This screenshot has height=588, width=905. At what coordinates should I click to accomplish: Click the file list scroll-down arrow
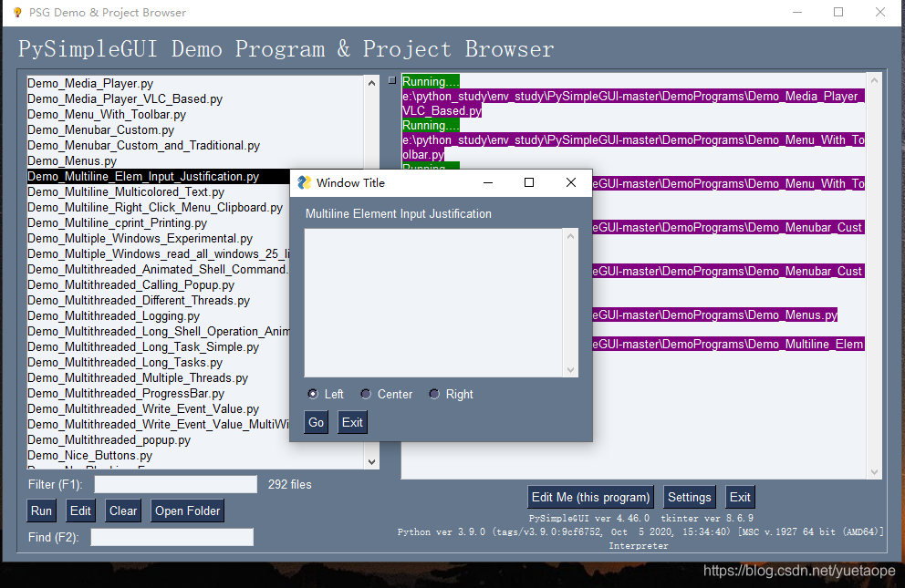click(x=371, y=462)
